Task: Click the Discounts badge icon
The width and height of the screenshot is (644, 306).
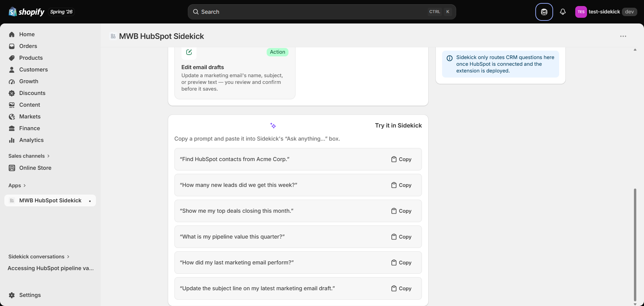Action: coord(12,93)
